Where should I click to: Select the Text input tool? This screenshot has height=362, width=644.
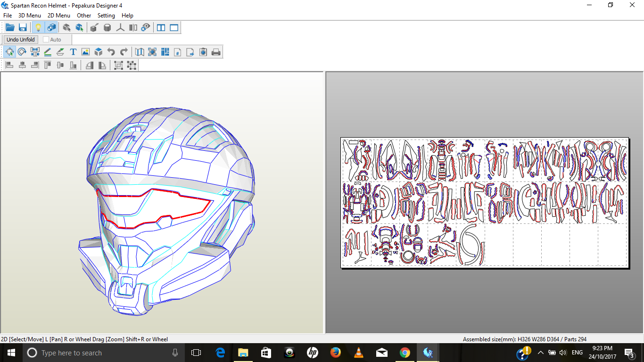coord(73,52)
